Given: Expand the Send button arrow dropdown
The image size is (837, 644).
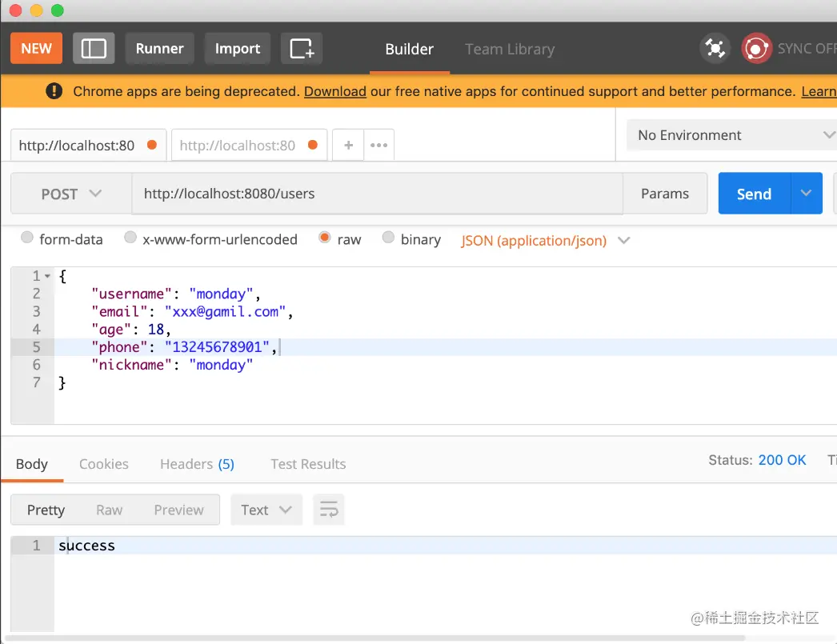Looking at the screenshot, I should tap(807, 193).
